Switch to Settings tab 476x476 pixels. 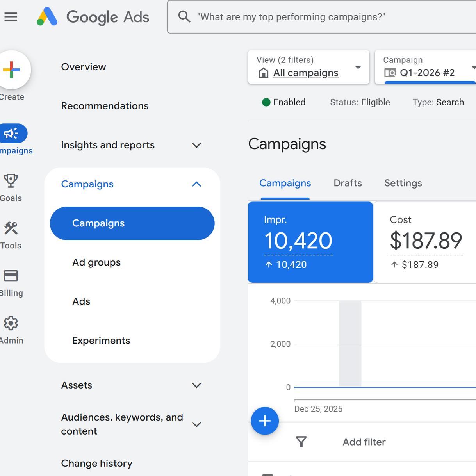coord(403,183)
